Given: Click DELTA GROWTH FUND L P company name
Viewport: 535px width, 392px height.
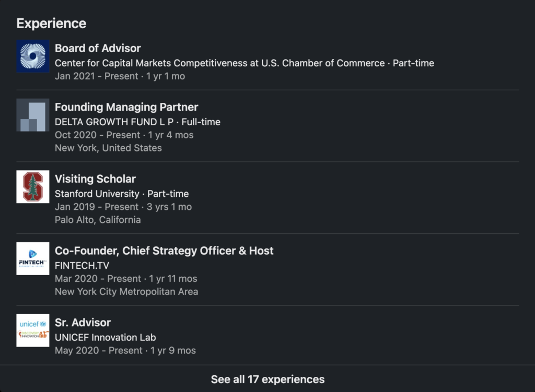Looking at the screenshot, I should pyautogui.click(x=114, y=122).
